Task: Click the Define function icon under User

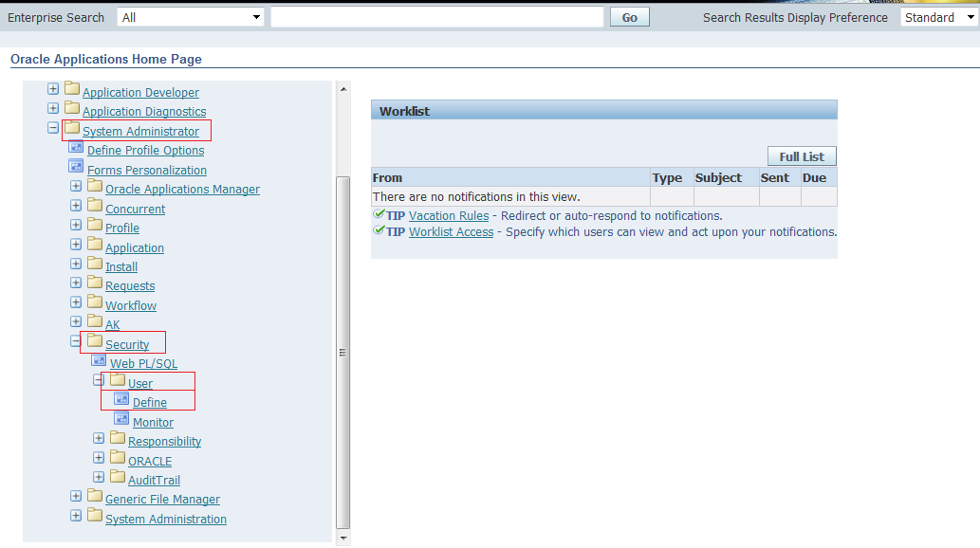Action: pos(121,401)
